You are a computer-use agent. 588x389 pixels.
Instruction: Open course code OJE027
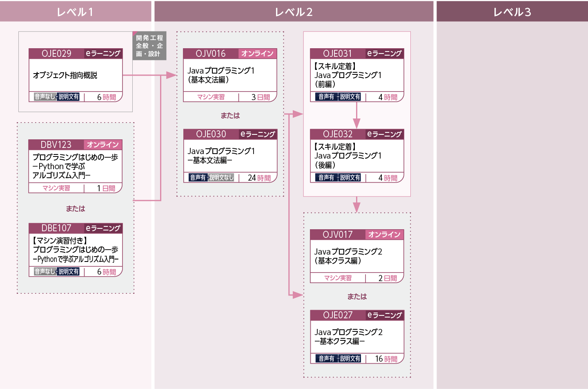click(337, 315)
